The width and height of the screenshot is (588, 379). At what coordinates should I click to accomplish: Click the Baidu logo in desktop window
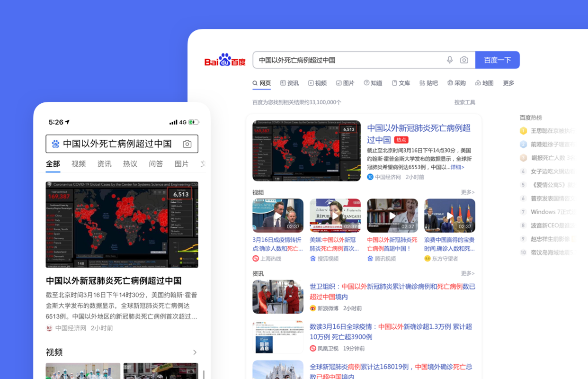pos(225,60)
